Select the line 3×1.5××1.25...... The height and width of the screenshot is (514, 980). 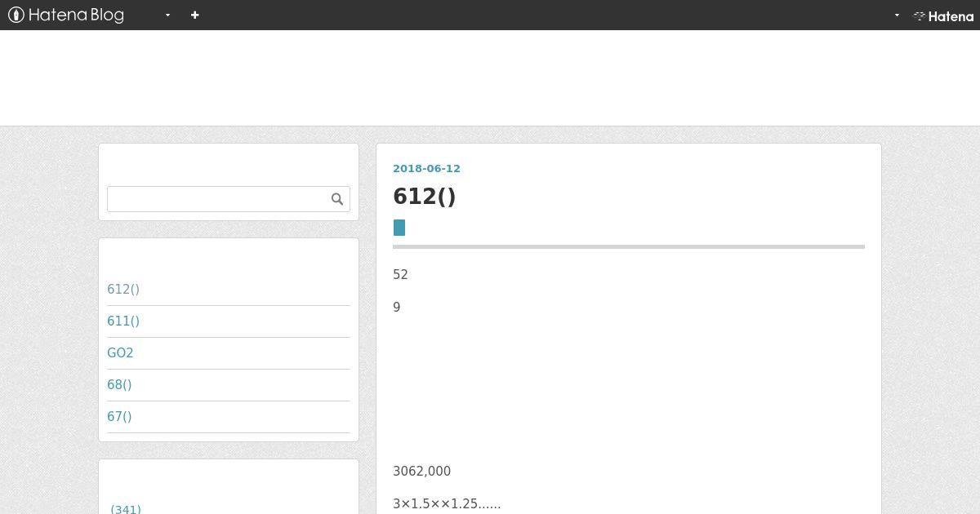(x=447, y=504)
